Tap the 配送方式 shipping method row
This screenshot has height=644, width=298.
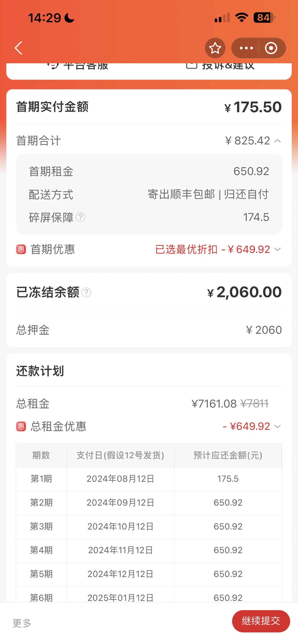point(149,194)
